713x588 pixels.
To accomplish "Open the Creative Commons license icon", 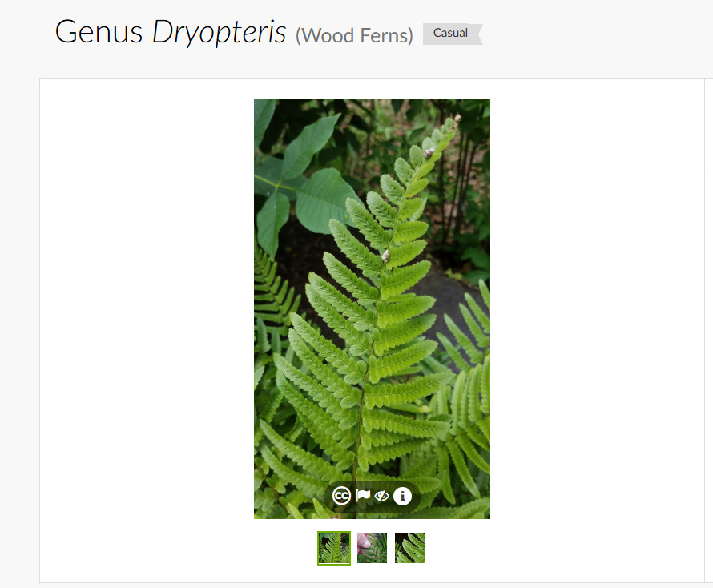I will (341, 496).
